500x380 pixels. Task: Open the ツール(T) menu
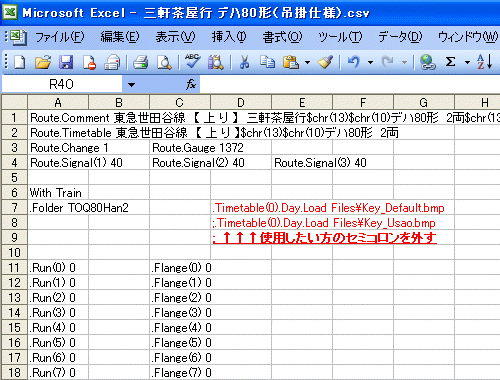pyautogui.click(x=340, y=37)
